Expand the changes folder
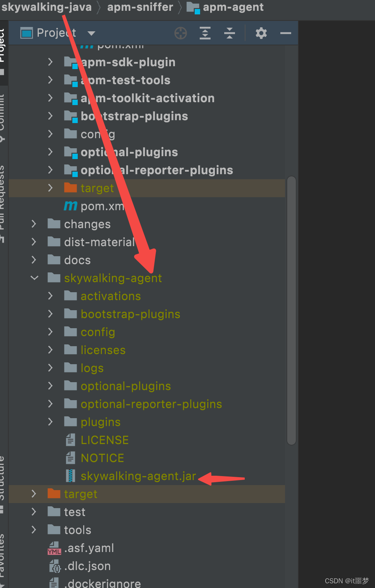Screen dimensions: 375x588 pos(34,224)
